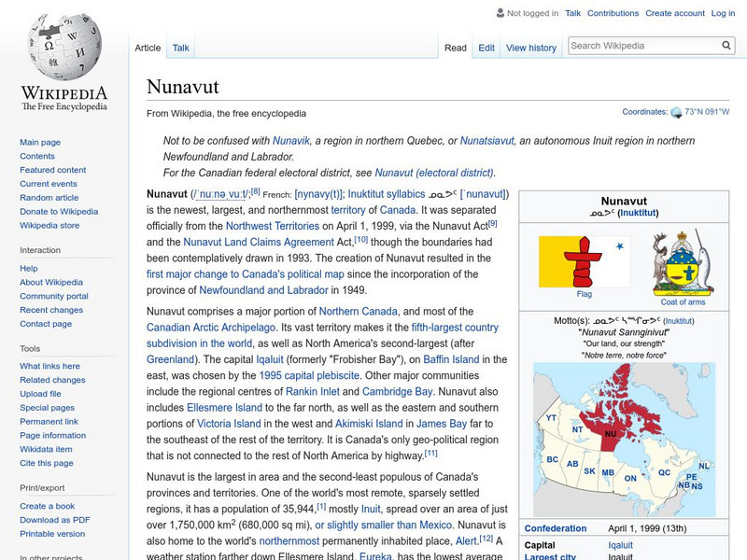747x560 pixels.
Task: Open Nunavut Land Claims Agreement link
Action: [x=259, y=242]
